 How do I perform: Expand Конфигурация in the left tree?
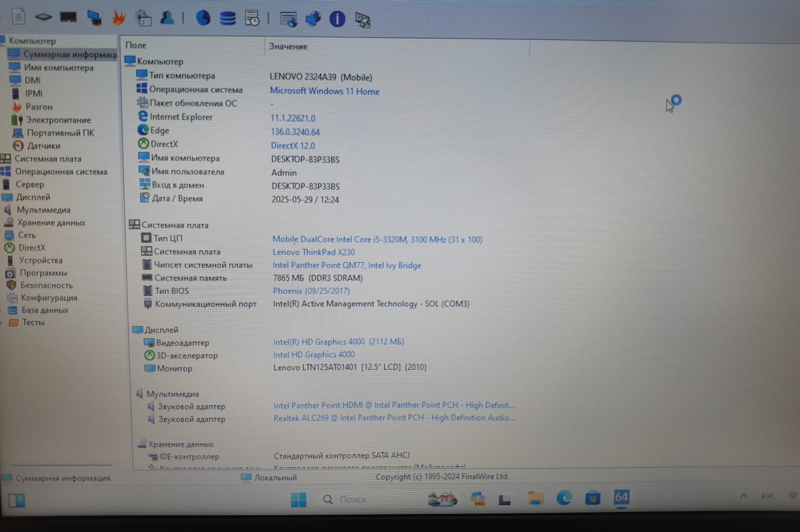49,298
